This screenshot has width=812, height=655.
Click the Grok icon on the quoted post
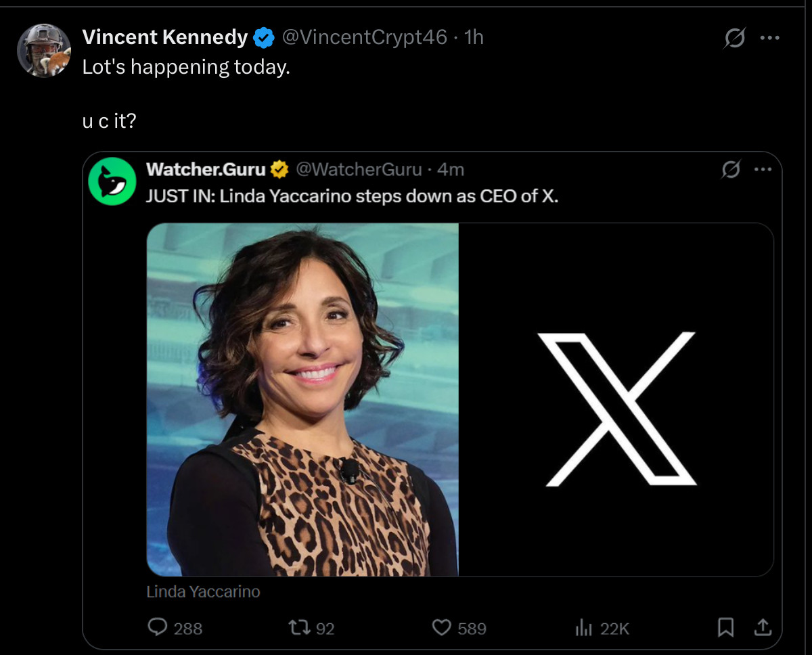[731, 169]
